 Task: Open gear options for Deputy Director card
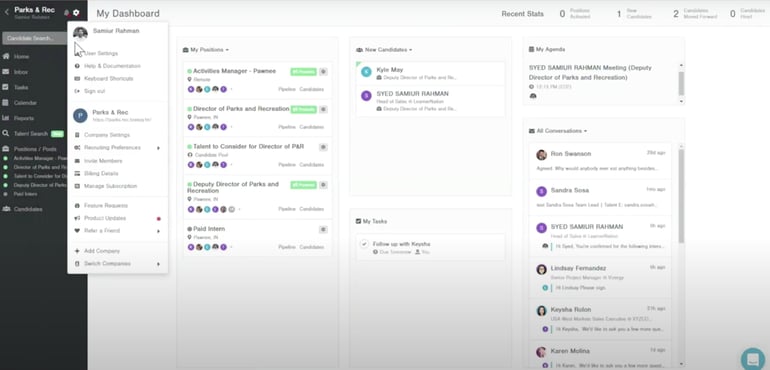coord(323,185)
